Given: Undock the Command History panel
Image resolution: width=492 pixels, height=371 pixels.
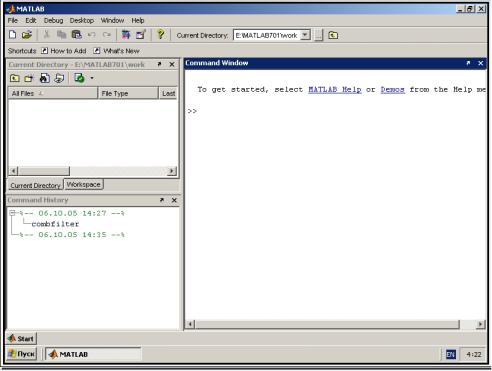Looking at the screenshot, I should coord(162,200).
